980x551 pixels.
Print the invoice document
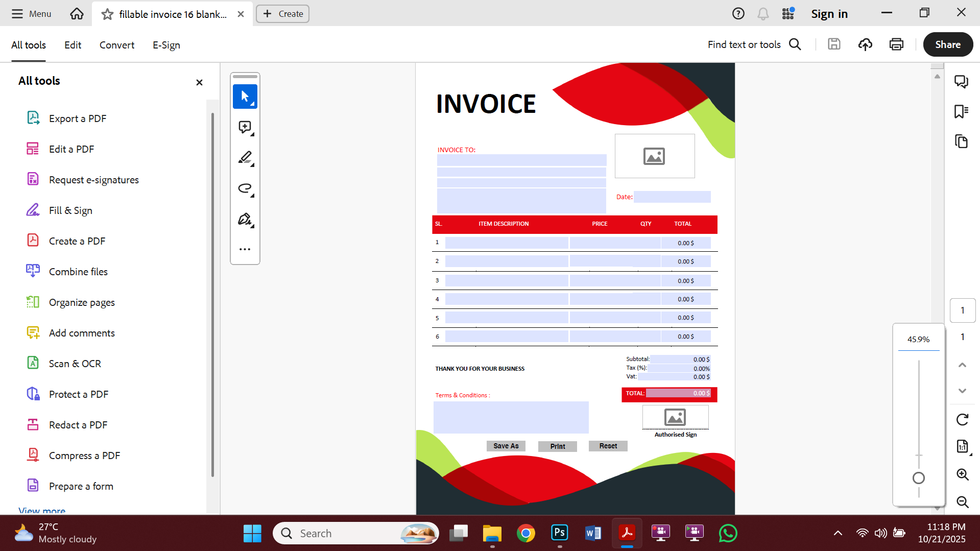click(x=896, y=44)
